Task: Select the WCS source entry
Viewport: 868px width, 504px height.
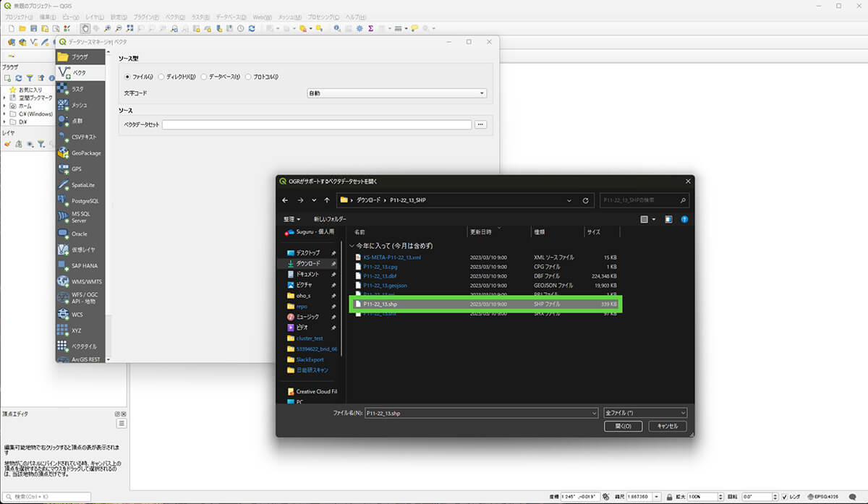Action: pos(80,315)
